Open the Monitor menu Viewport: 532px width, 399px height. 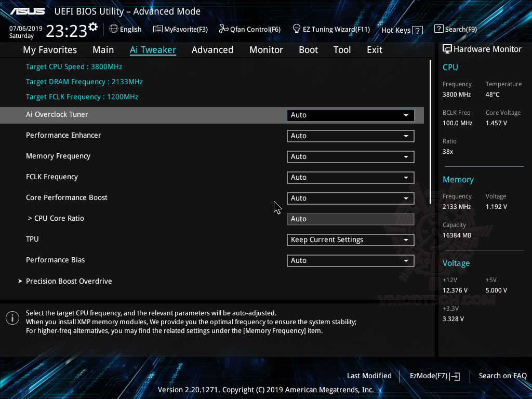point(266,49)
